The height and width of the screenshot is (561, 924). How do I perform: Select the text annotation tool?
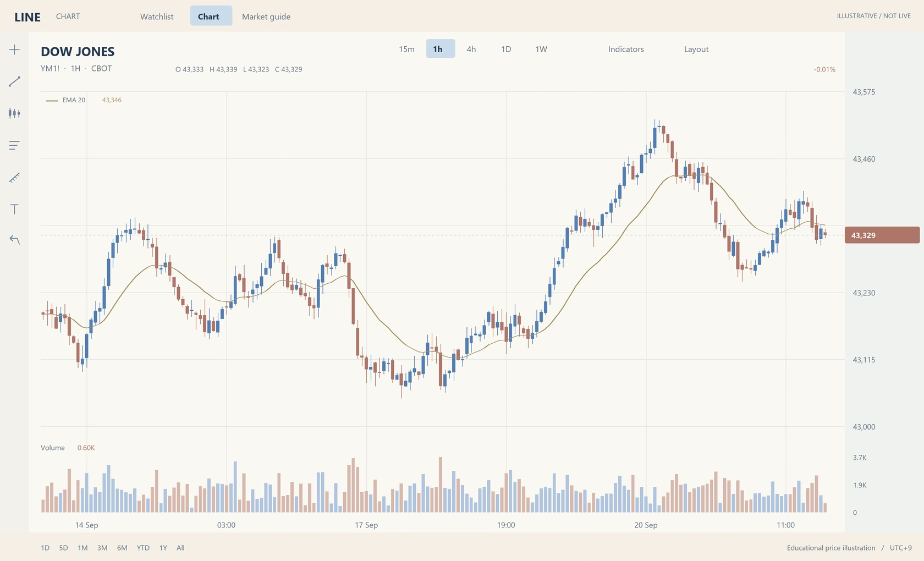point(14,209)
